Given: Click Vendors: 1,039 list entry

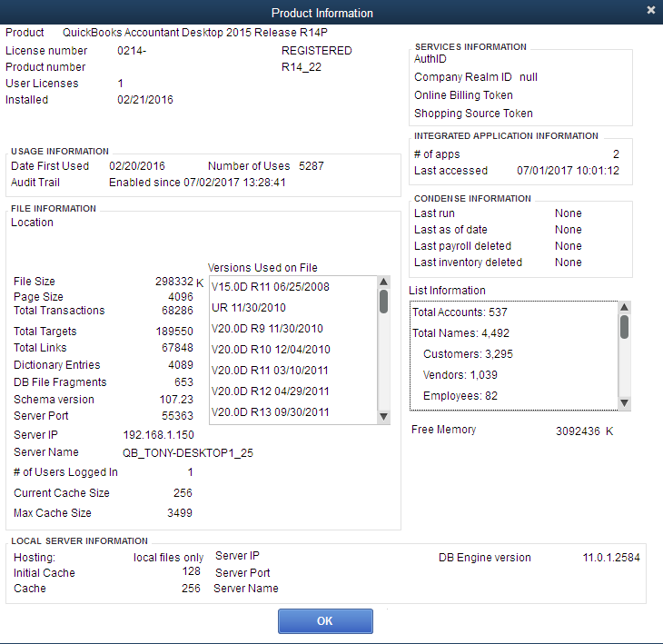Looking at the screenshot, I should [x=460, y=375].
